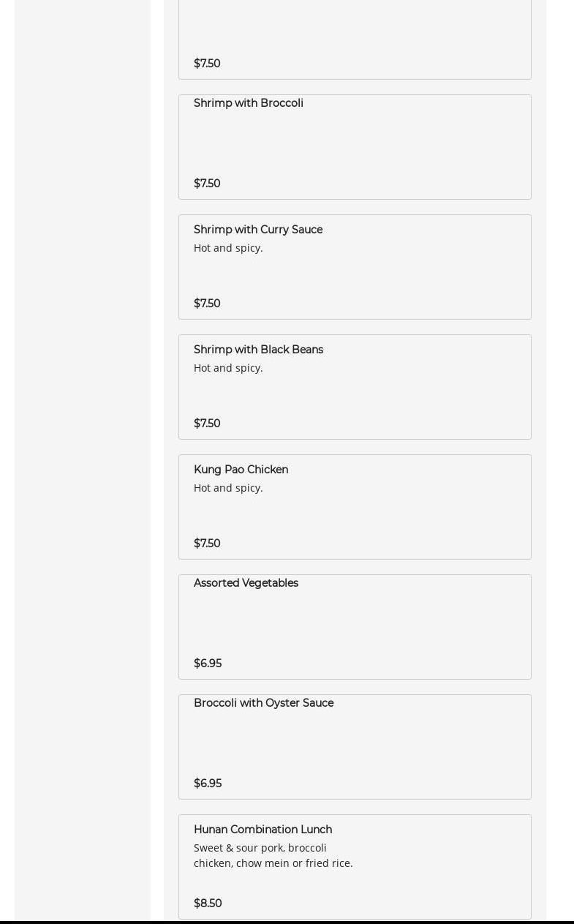Click the $7.50 price above Shrimp with Broccoli card

coord(207,64)
